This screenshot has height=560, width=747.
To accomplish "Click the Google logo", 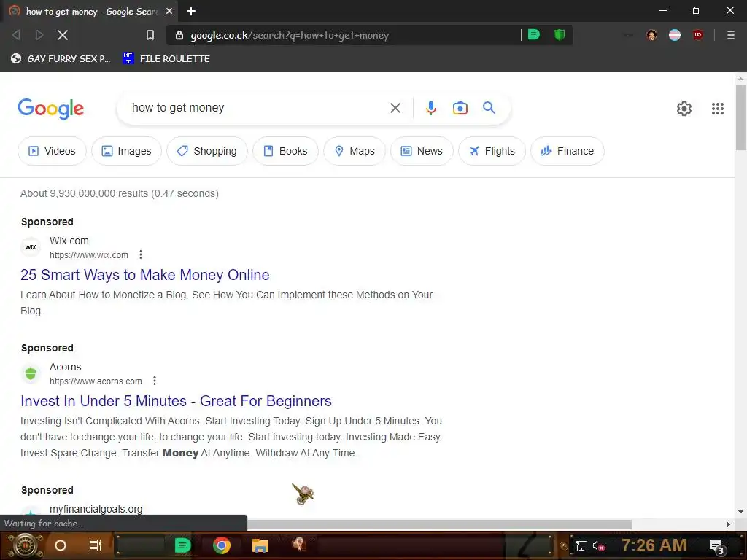I will [51, 109].
